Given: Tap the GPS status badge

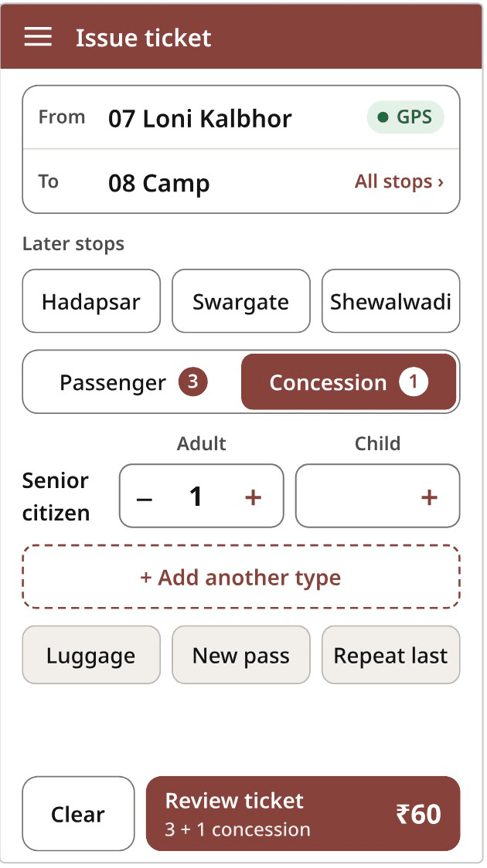Looking at the screenshot, I should coord(405,117).
